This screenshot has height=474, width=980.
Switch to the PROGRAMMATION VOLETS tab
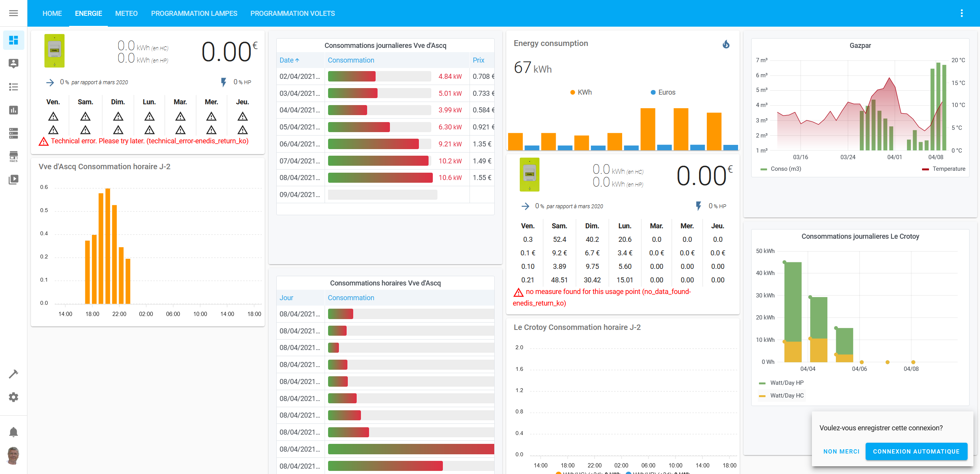click(293, 14)
